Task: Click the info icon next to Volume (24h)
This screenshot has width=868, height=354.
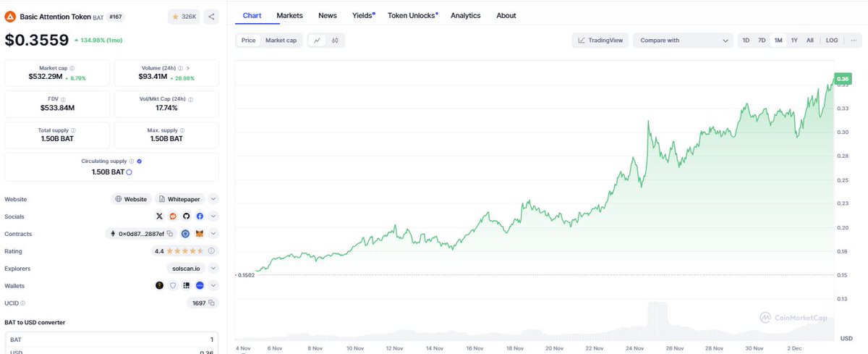Action: point(180,68)
